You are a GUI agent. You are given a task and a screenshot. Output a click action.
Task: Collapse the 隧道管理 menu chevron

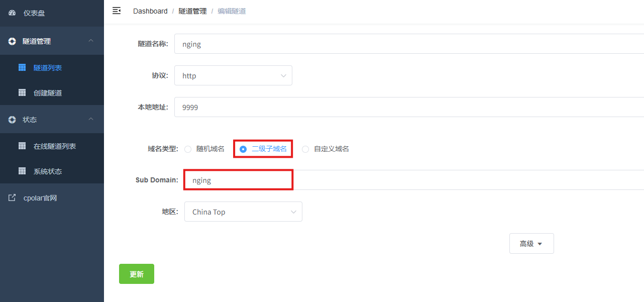91,41
